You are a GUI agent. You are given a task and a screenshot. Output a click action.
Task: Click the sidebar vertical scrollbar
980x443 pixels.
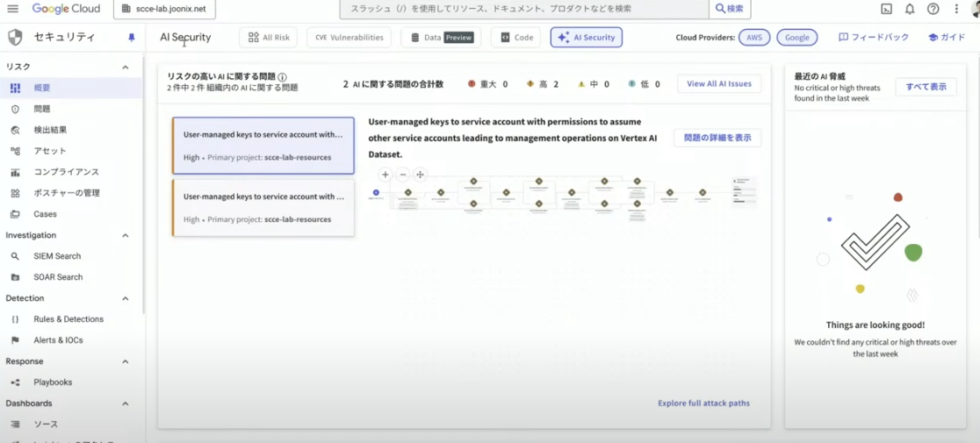click(x=144, y=184)
